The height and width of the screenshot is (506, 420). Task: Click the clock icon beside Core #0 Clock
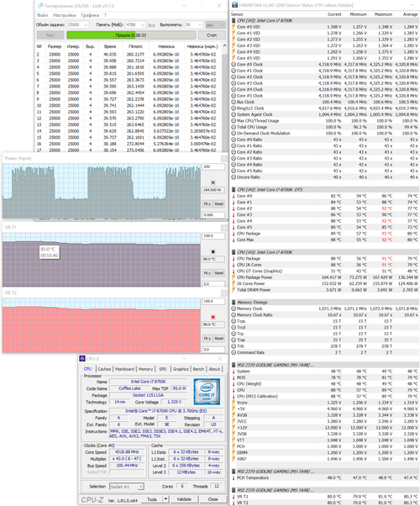click(234, 64)
